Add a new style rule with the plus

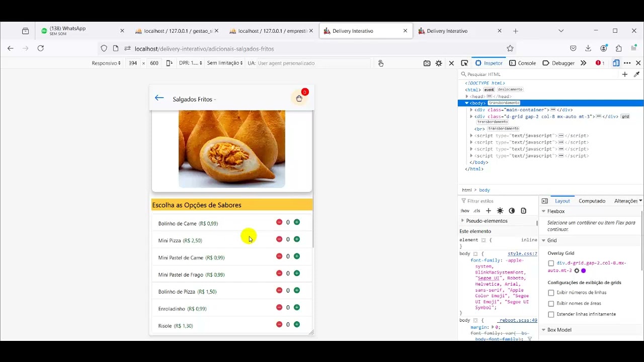click(488, 211)
